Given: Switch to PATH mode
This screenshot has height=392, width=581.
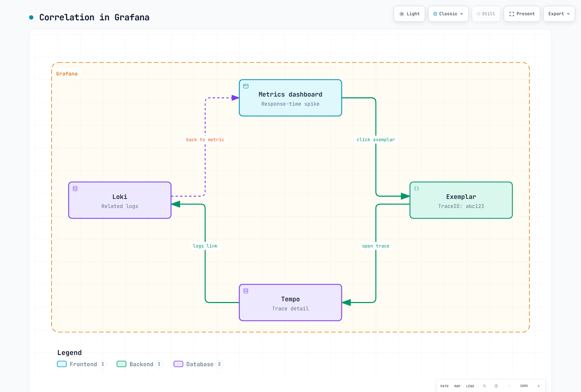Looking at the screenshot, I should pos(444,386).
